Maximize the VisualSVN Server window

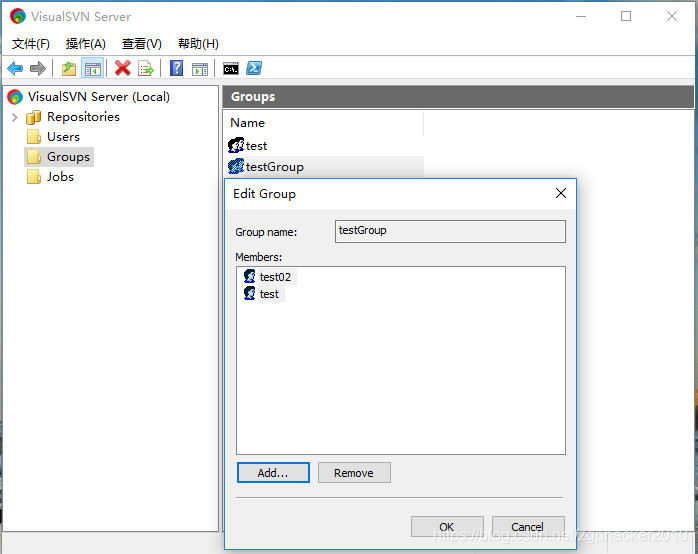[x=626, y=16]
